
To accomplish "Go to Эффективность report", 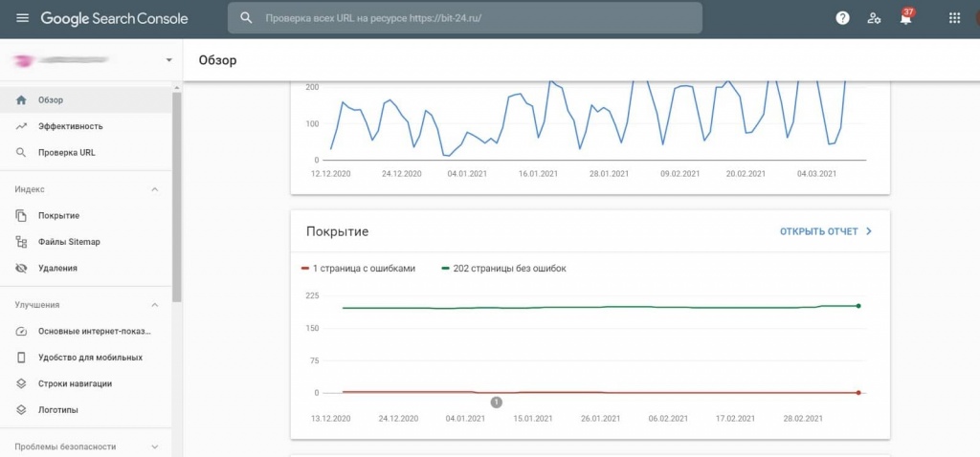I will (x=70, y=126).
